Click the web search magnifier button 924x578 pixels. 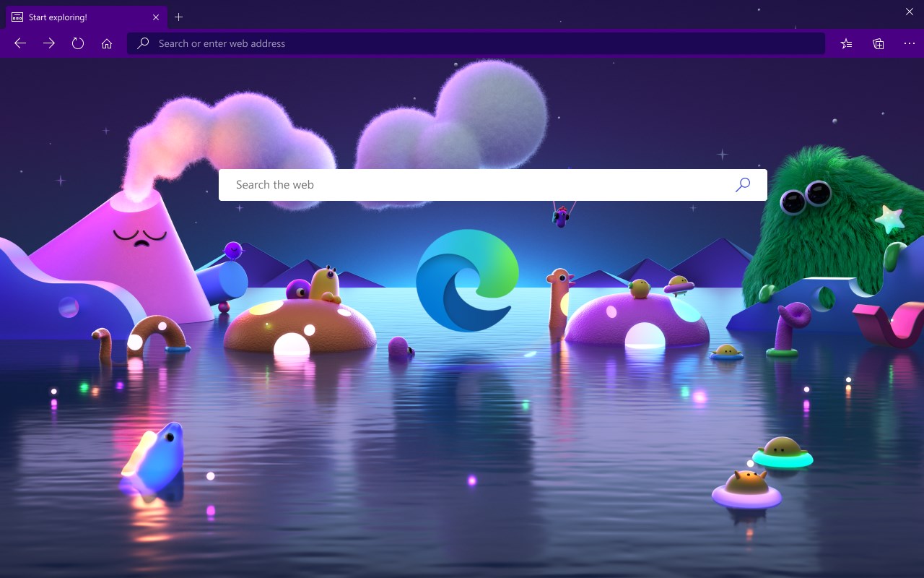743,185
